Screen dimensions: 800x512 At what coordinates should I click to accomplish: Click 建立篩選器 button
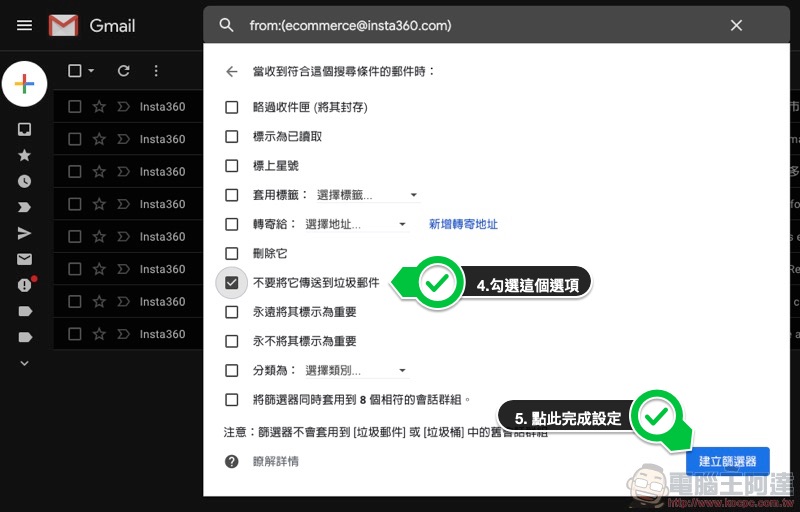click(x=728, y=462)
